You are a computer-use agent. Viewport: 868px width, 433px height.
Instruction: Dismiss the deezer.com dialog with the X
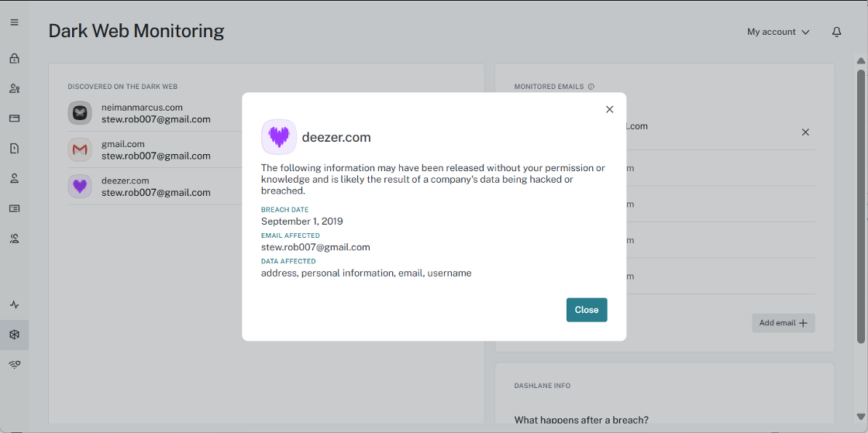(609, 109)
